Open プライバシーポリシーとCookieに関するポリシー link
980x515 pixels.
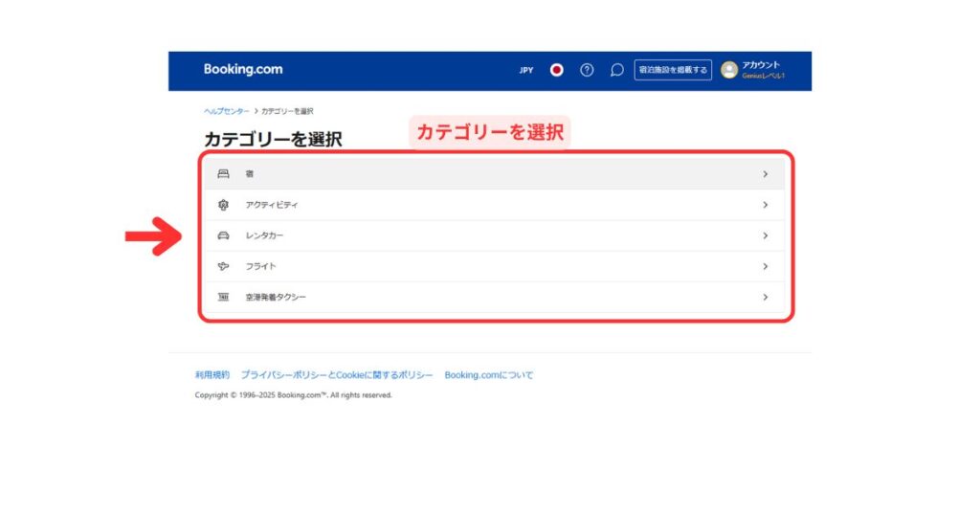coord(337,375)
